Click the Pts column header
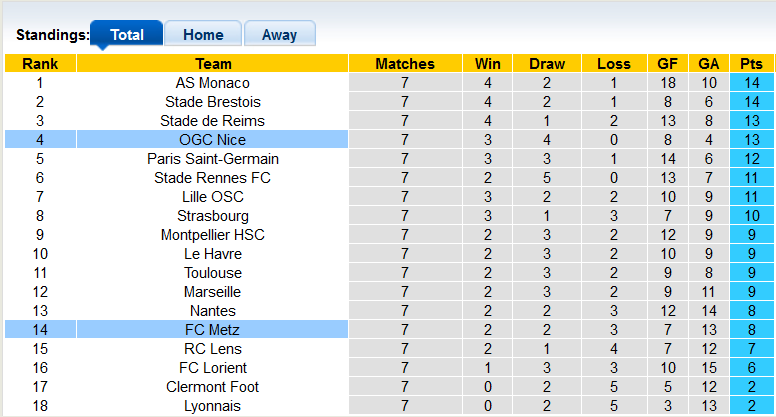This screenshot has height=417, width=776. (751, 64)
